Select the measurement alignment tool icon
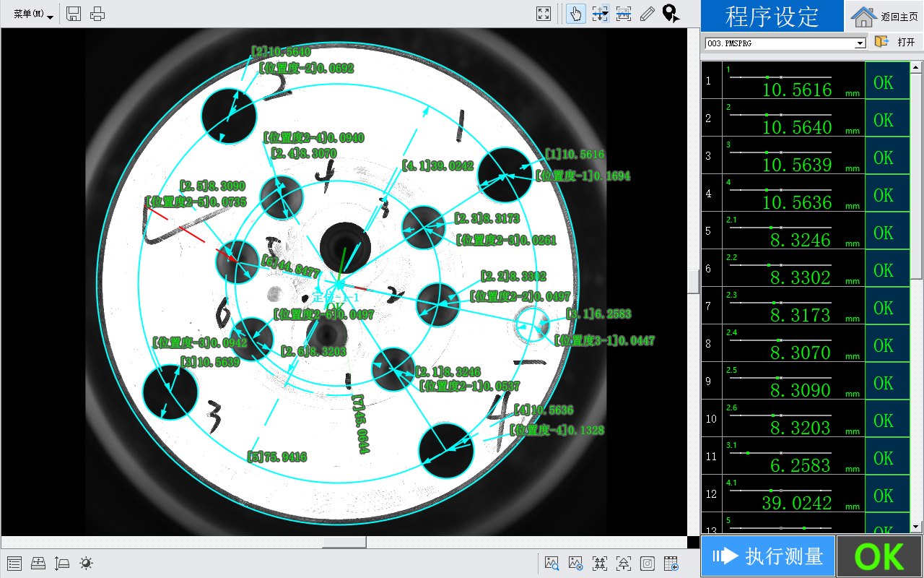This screenshot has height=578, width=924. pos(600,13)
